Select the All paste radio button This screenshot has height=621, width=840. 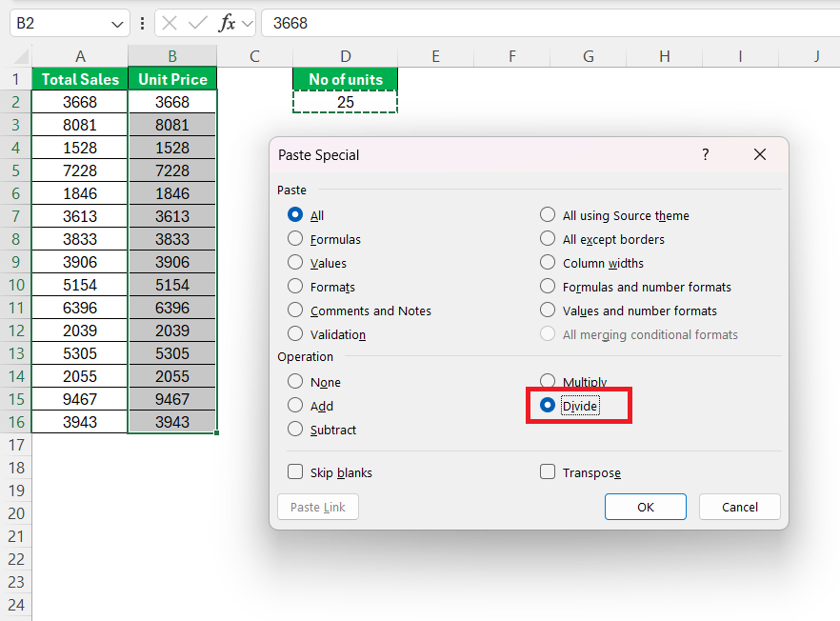[x=295, y=215]
